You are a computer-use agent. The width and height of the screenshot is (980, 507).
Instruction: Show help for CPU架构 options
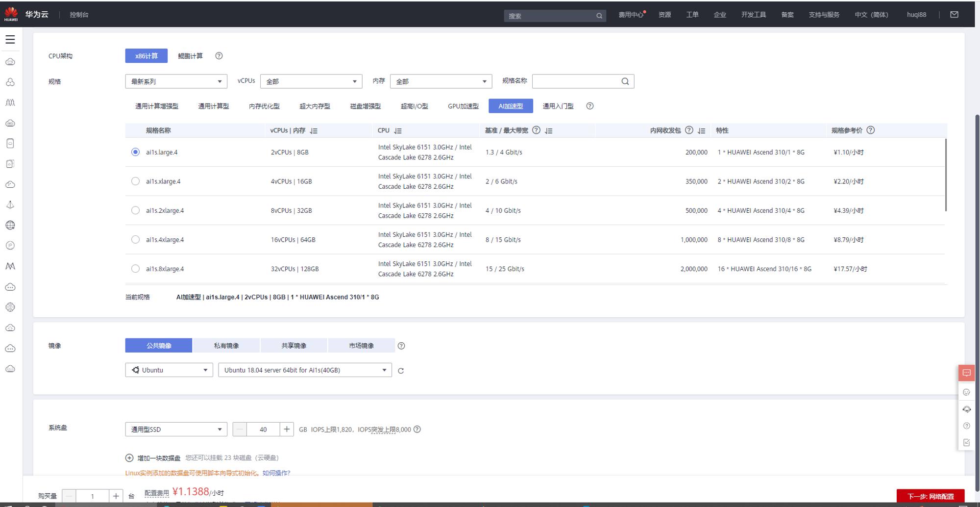point(219,56)
